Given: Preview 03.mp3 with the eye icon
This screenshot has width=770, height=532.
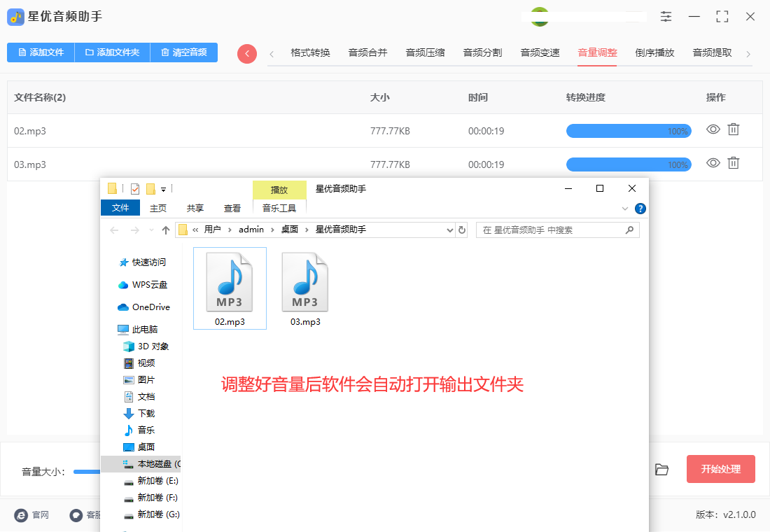Looking at the screenshot, I should [713, 162].
